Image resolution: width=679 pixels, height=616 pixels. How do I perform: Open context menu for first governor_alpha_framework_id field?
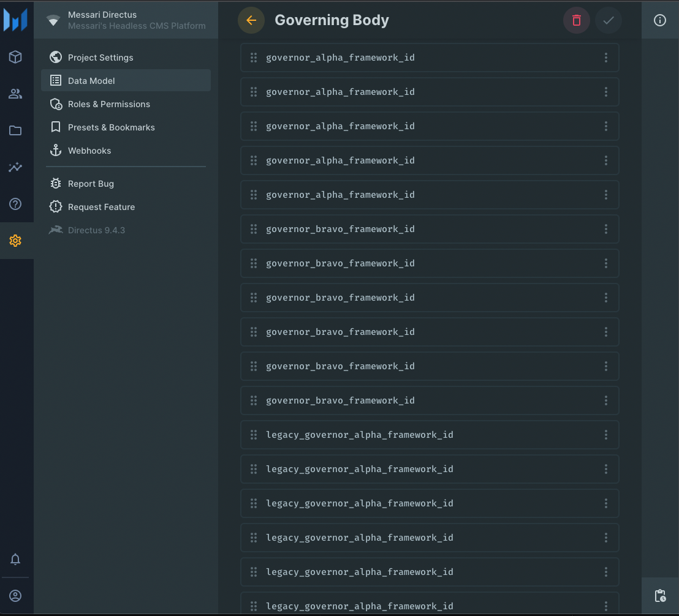click(606, 58)
